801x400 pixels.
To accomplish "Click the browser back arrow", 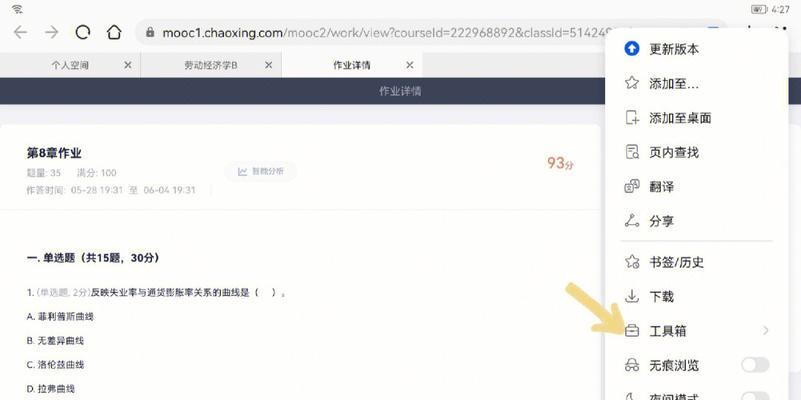I will point(20,33).
